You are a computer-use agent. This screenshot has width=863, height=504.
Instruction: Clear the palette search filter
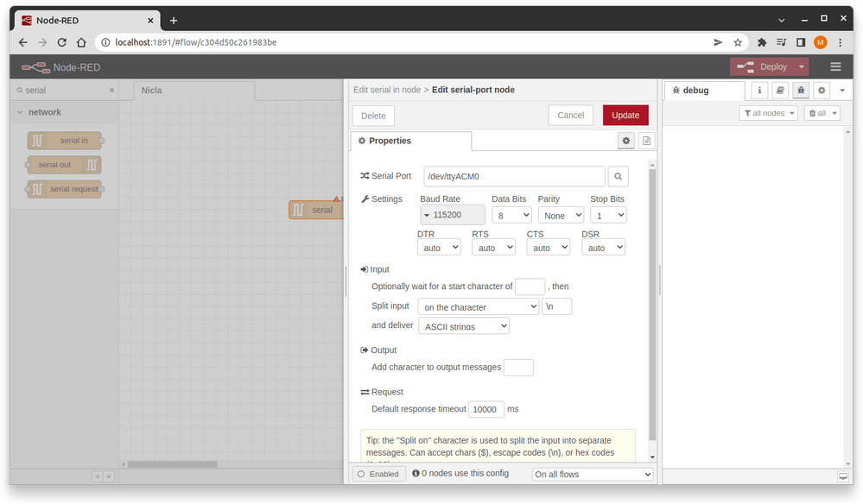point(111,90)
